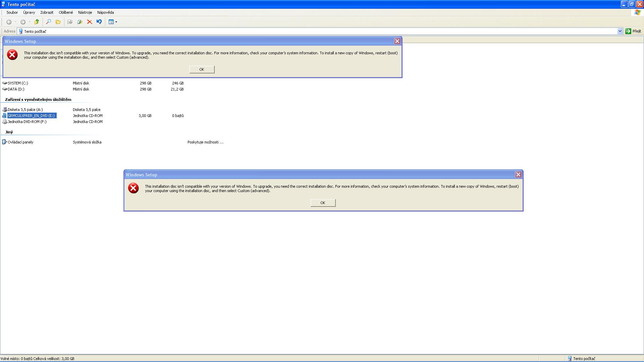Click the DVD-ROM (F:) drive icon
The width and height of the screenshot is (644, 362).
pyautogui.click(x=5, y=122)
